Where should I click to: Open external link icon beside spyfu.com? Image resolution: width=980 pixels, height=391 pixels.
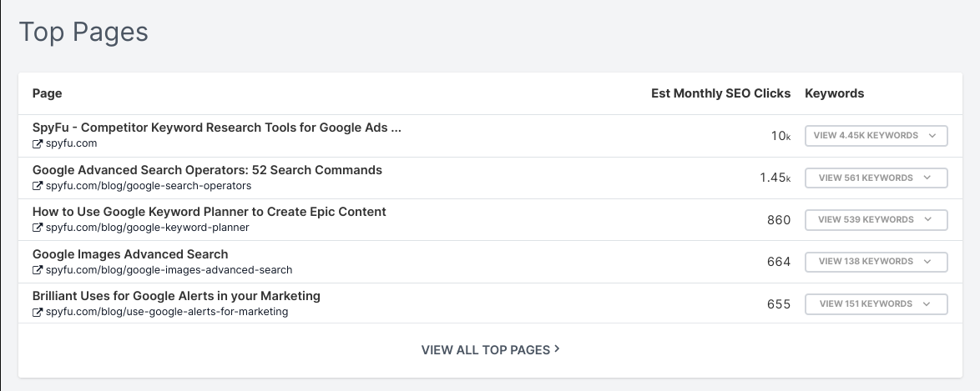coord(38,143)
